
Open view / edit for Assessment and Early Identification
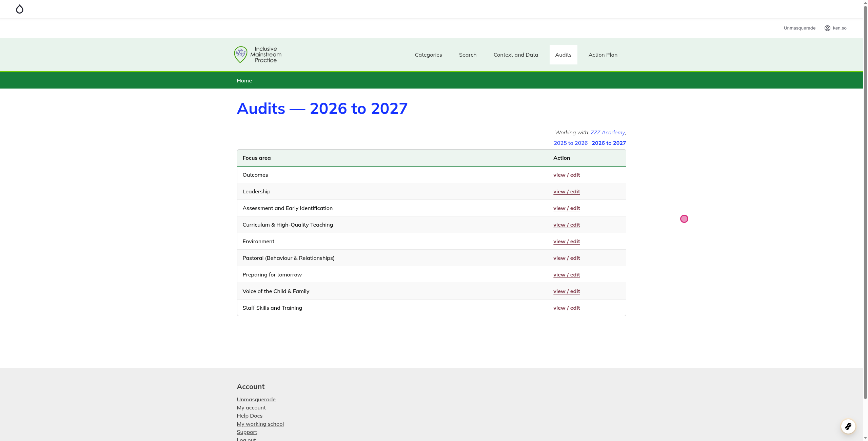pyautogui.click(x=567, y=208)
